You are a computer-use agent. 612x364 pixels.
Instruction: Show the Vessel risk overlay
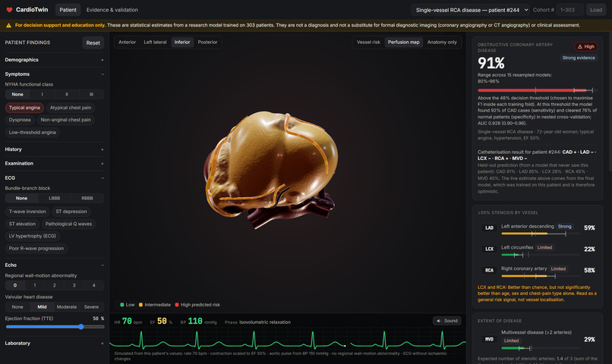point(368,42)
